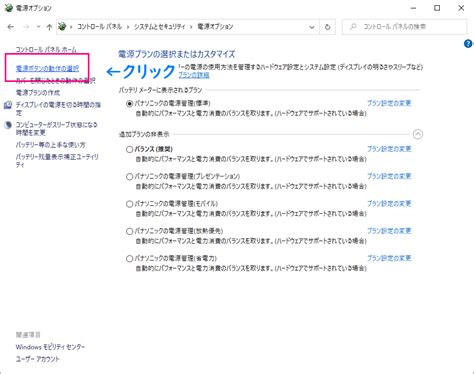Open Windows モビリティ センター link
This screenshot has width=474, height=374.
(x=50, y=347)
